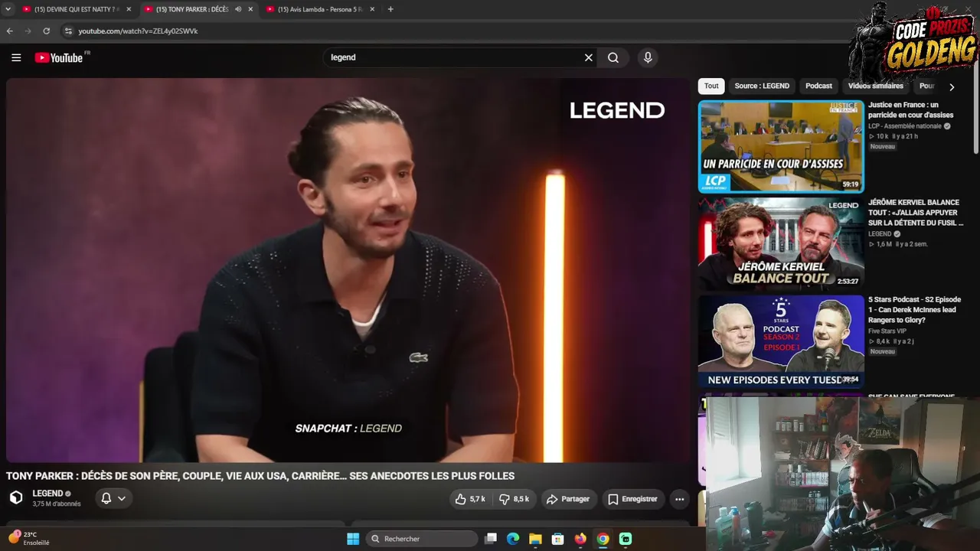980x551 pixels.
Task: Open the 'Un parricide en cour d'assises' thumbnail
Action: point(781,145)
